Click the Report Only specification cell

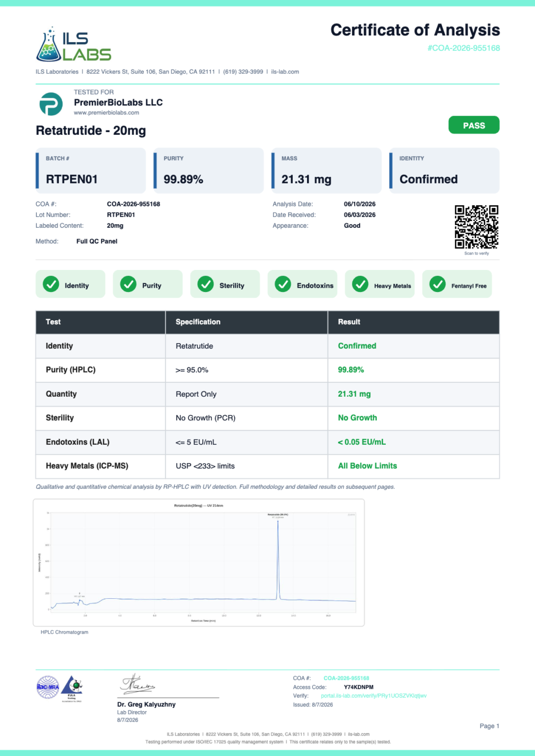(x=247, y=394)
